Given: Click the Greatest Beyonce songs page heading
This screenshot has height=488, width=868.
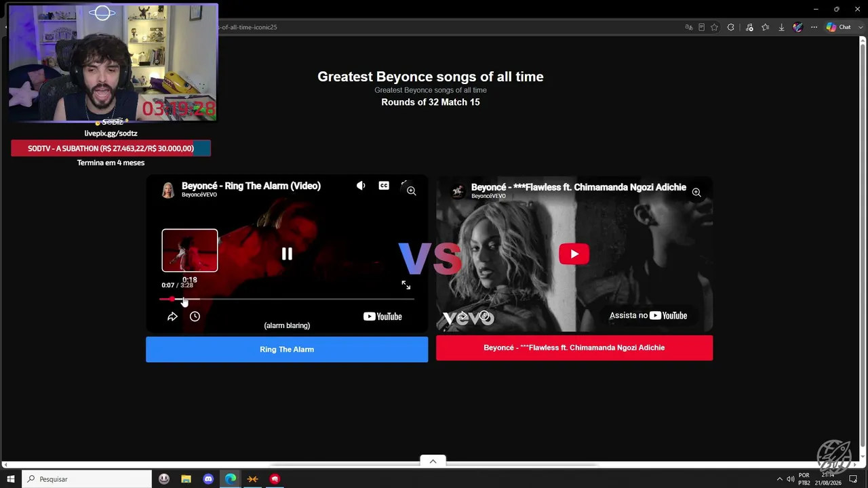Looking at the screenshot, I should (431, 77).
